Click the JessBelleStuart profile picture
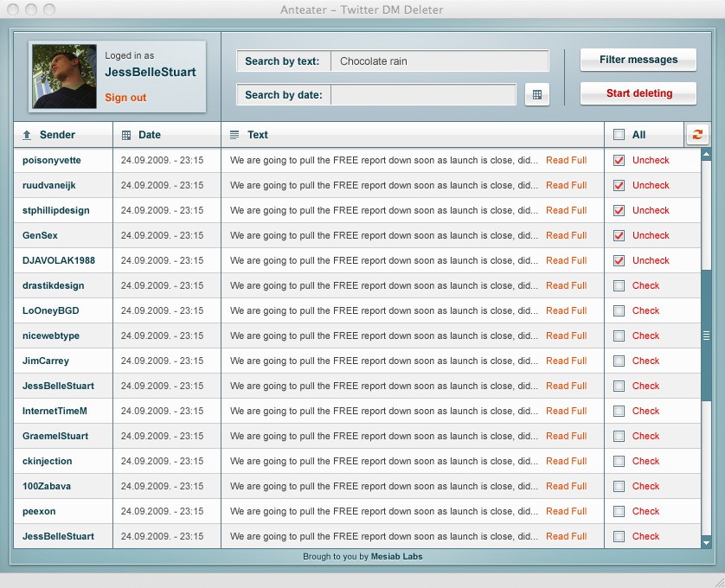 pos(64,77)
